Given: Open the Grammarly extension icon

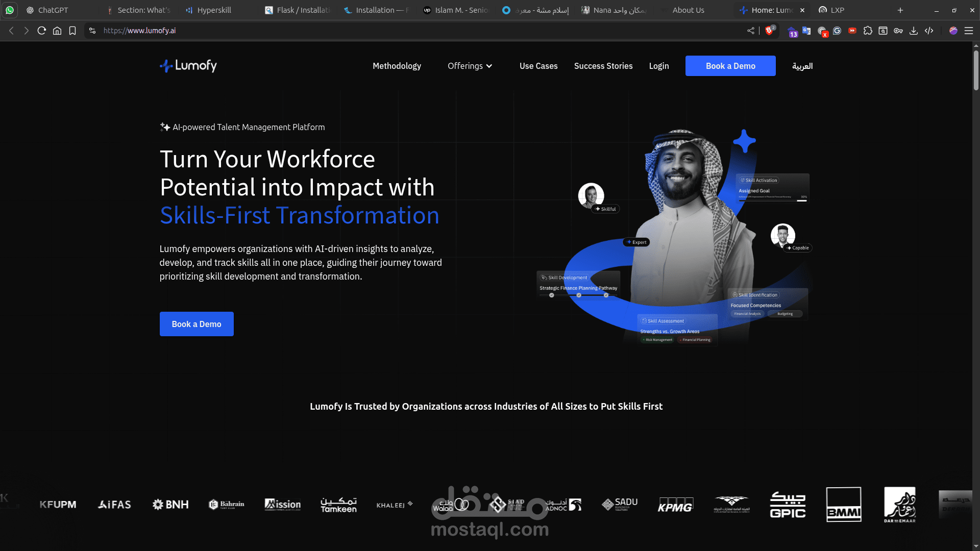Looking at the screenshot, I should (837, 31).
